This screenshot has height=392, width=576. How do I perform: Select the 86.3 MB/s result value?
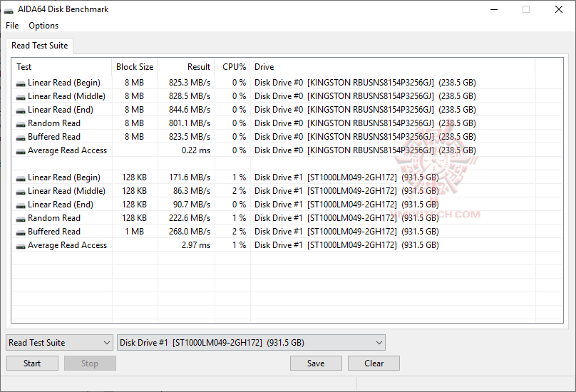click(x=192, y=191)
